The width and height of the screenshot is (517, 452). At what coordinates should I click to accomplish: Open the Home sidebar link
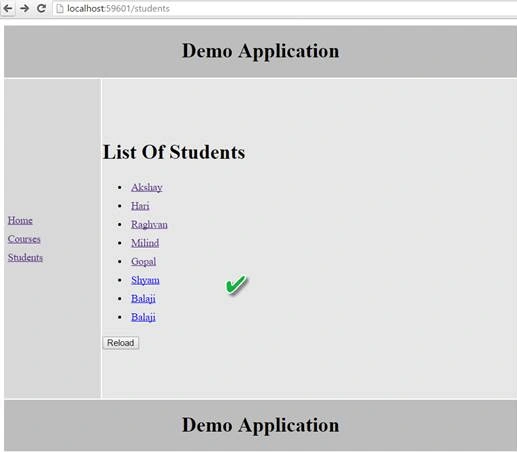click(x=20, y=220)
